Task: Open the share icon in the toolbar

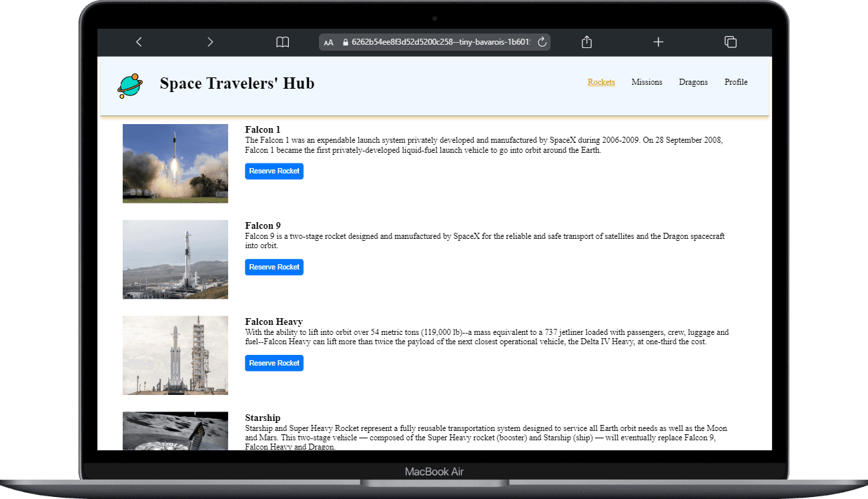Action: point(587,42)
